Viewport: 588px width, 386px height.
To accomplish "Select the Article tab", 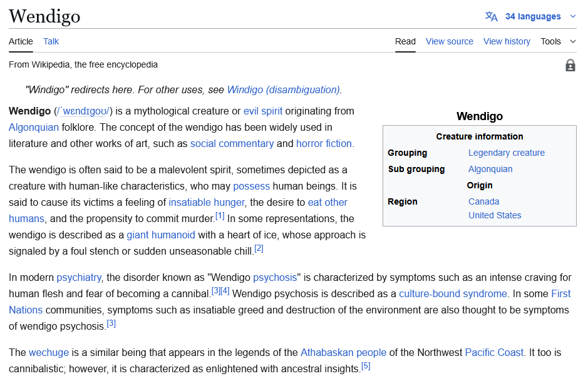I will pyautogui.click(x=21, y=41).
